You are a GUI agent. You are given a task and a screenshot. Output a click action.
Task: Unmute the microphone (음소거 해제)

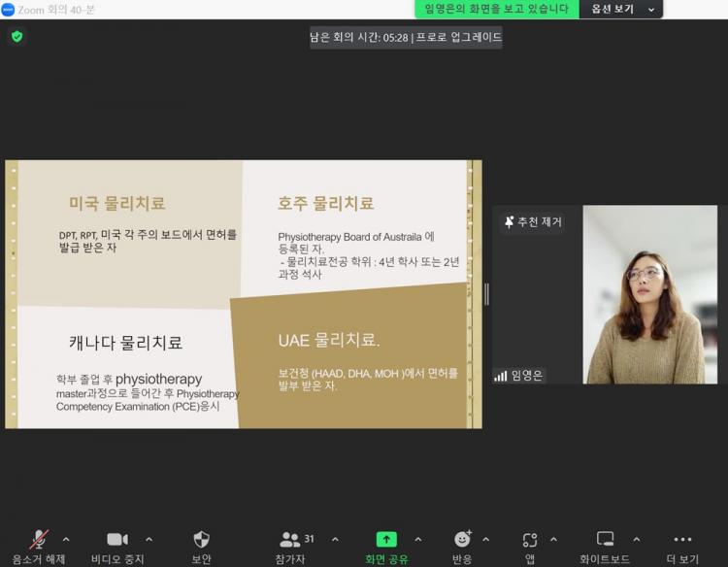[39, 540]
